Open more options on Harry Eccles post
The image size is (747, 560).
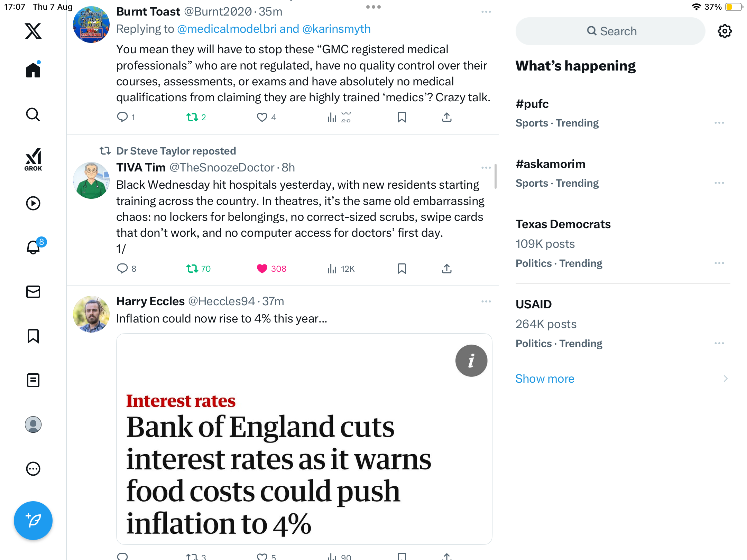[x=486, y=301]
